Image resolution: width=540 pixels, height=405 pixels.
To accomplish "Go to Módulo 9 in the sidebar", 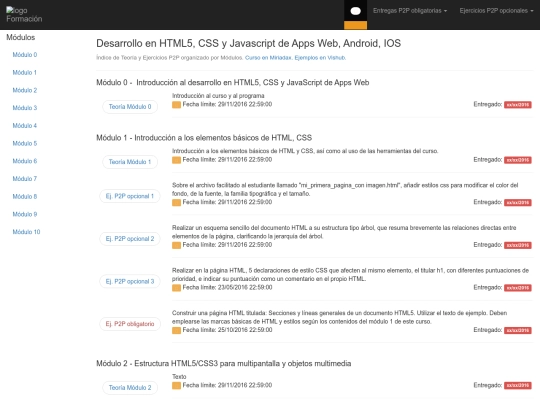I will coord(25,214).
